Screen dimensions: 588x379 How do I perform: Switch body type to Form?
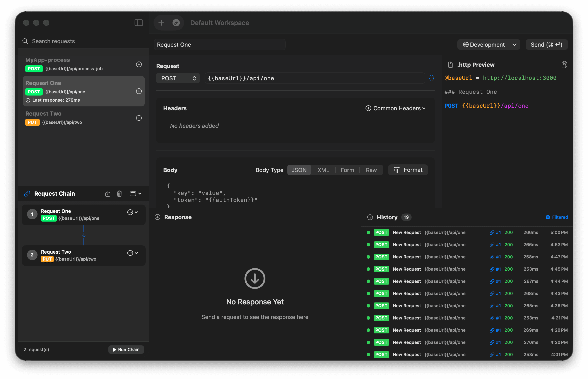click(347, 170)
